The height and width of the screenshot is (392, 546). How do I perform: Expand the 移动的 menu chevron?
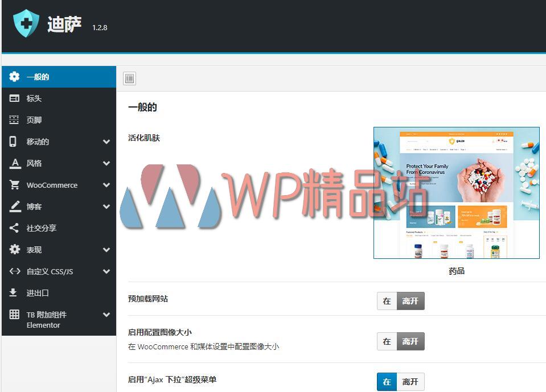106,141
